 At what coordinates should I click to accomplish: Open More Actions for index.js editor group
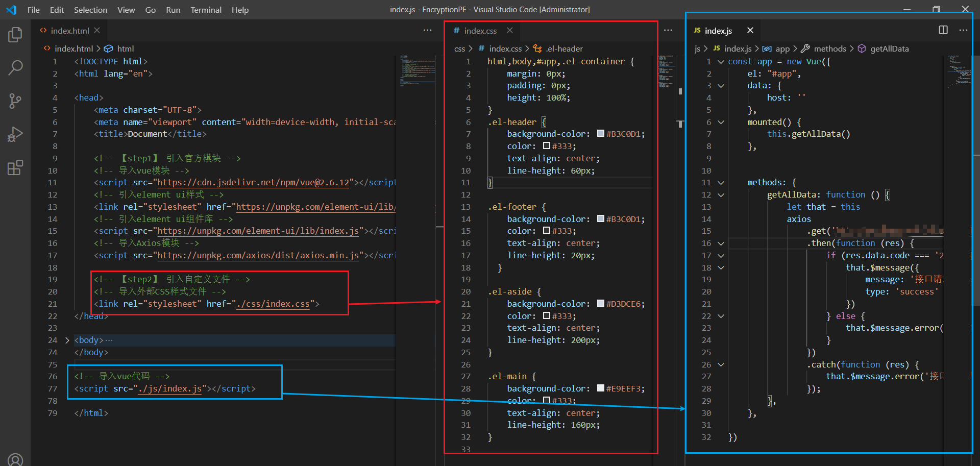coord(963,31)
